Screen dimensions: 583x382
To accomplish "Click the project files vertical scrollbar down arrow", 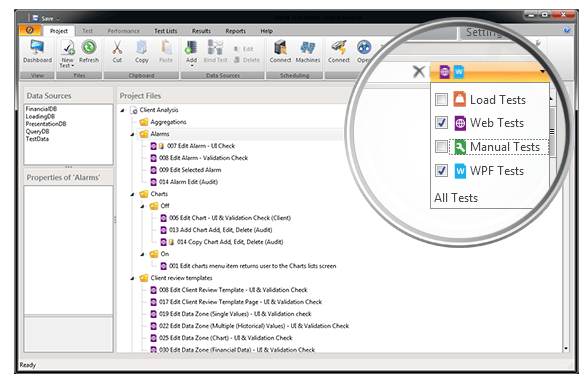I will coord(566,349).
